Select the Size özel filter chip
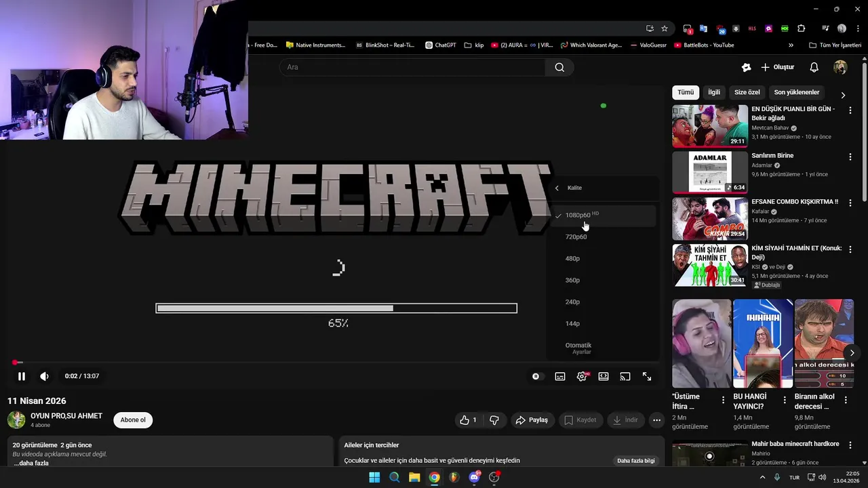Viewport: 868px width, 488px height. click(x=747, y=92)
